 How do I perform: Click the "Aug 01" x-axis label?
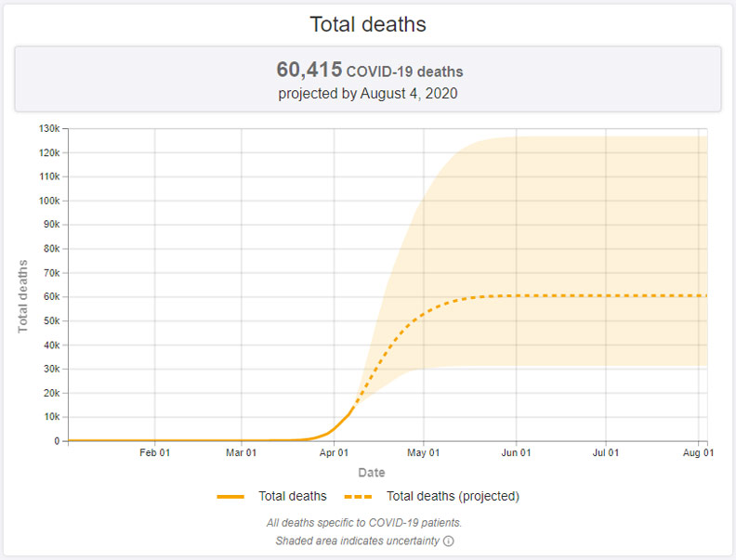point(698,453)
